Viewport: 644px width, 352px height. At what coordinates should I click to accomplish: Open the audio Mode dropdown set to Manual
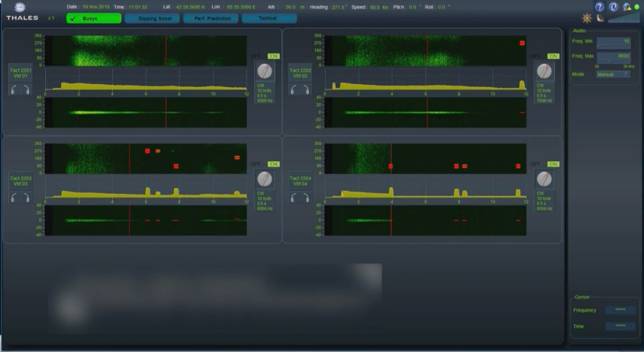pos(613,75)
